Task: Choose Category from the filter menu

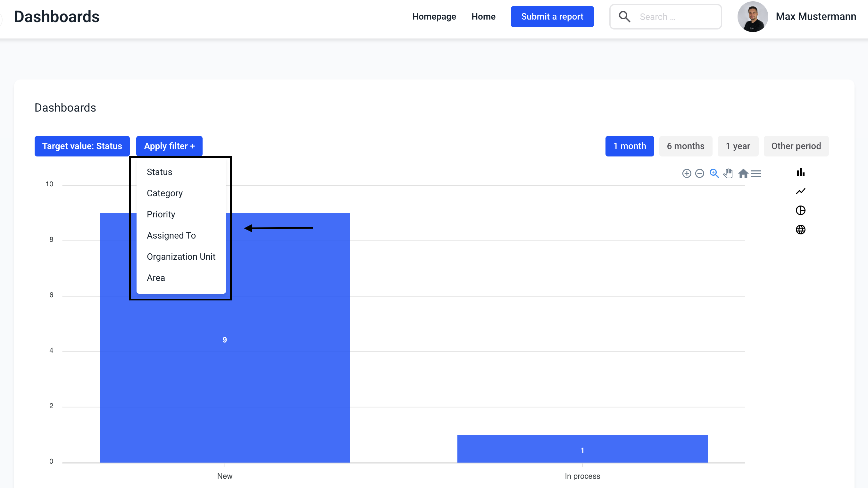Action: (164, 193)
